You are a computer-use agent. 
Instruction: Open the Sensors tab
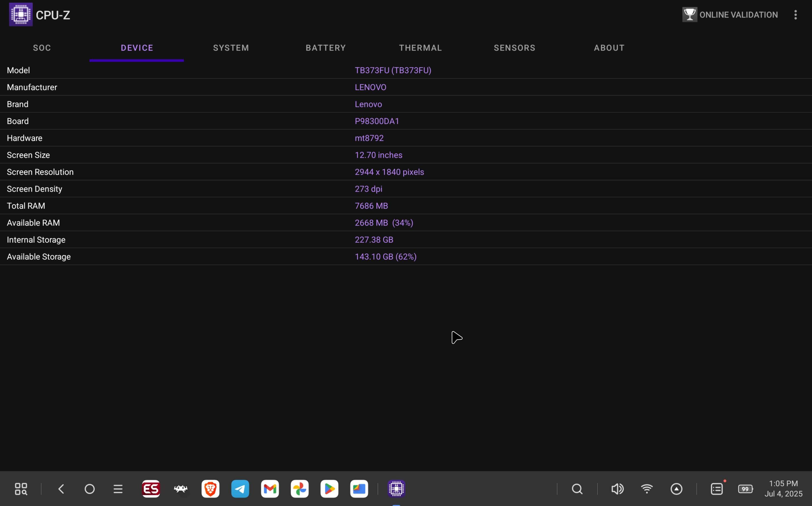[x=515, y=48]
